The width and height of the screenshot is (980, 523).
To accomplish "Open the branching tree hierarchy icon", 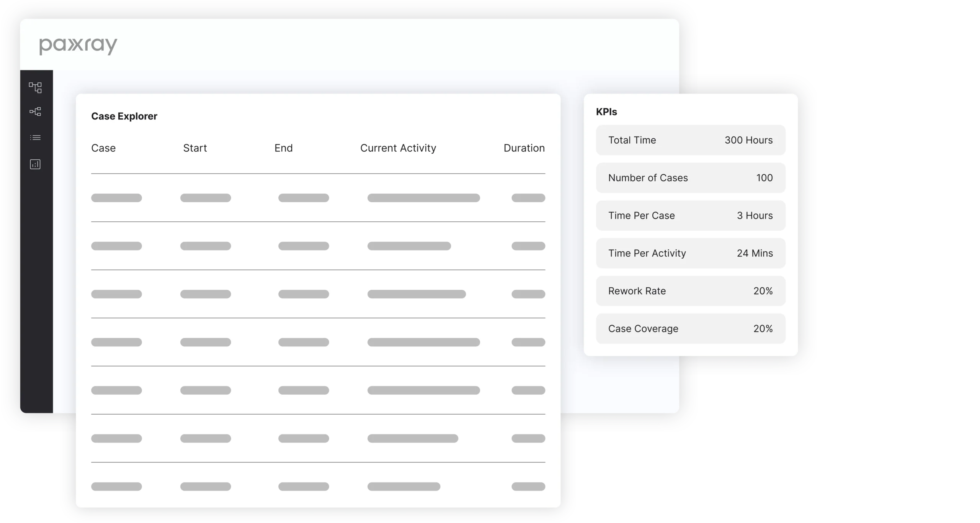I will [x=35, y=111].
